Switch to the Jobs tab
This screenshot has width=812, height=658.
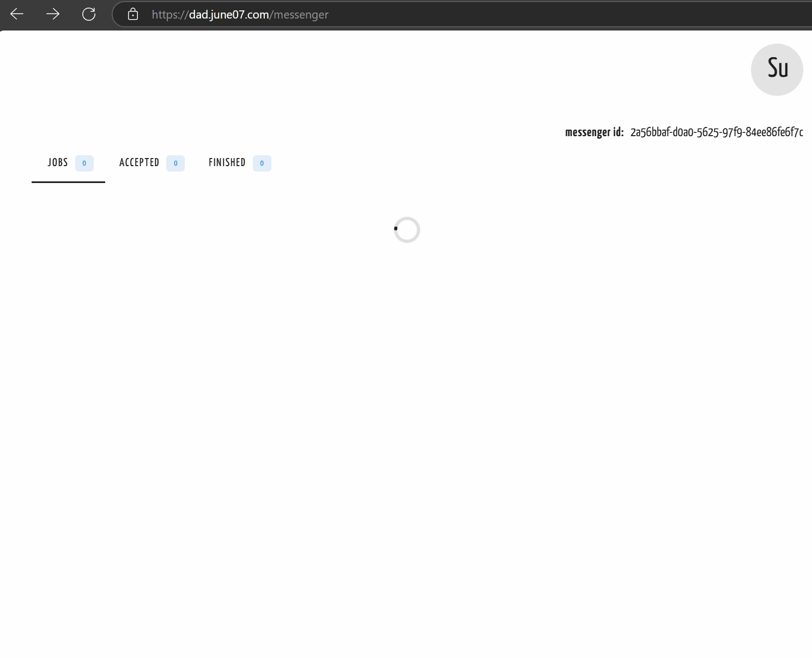tap(68, 163)
